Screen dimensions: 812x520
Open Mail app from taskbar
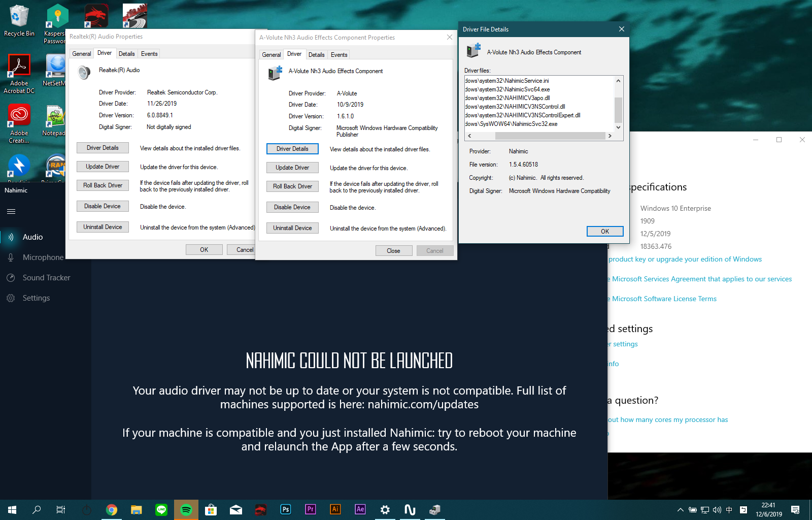[x=236, y=510]
